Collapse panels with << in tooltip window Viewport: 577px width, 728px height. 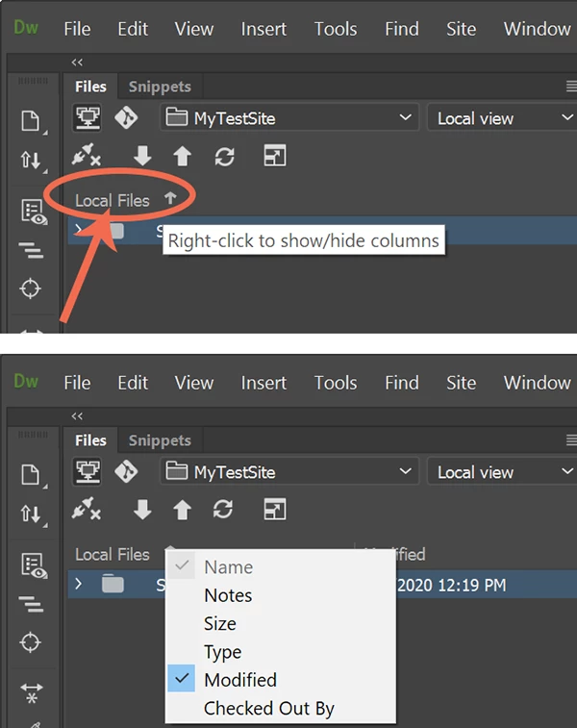tap(77, 63)
